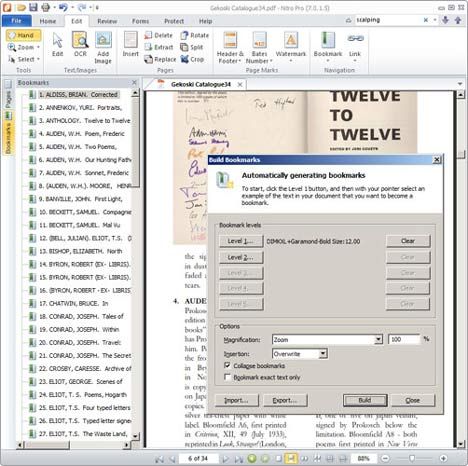
Task: Go to previous page in status bar
Action: [172, 459]
